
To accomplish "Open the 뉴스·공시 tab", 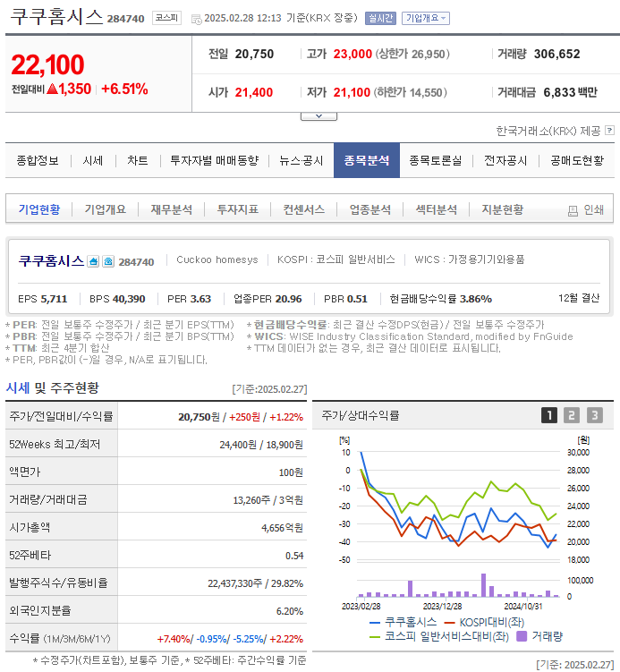I will (x=302, y=160).
